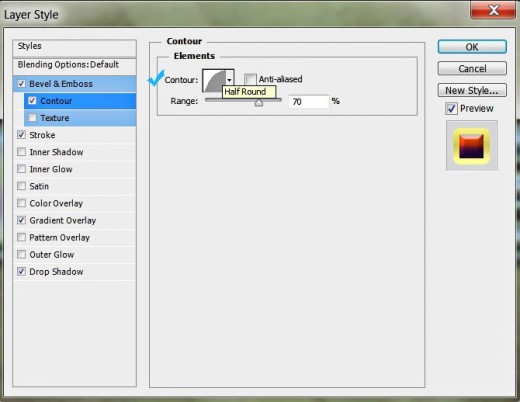The image size is (520, 402).
Task: Click the Range percent input field
Action: coord(309,101)
